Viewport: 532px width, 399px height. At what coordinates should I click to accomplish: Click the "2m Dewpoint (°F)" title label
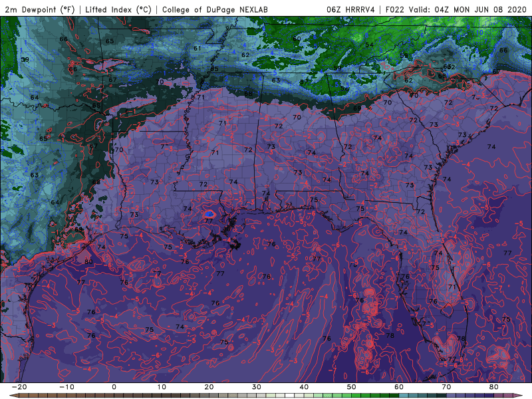(40, 9)
